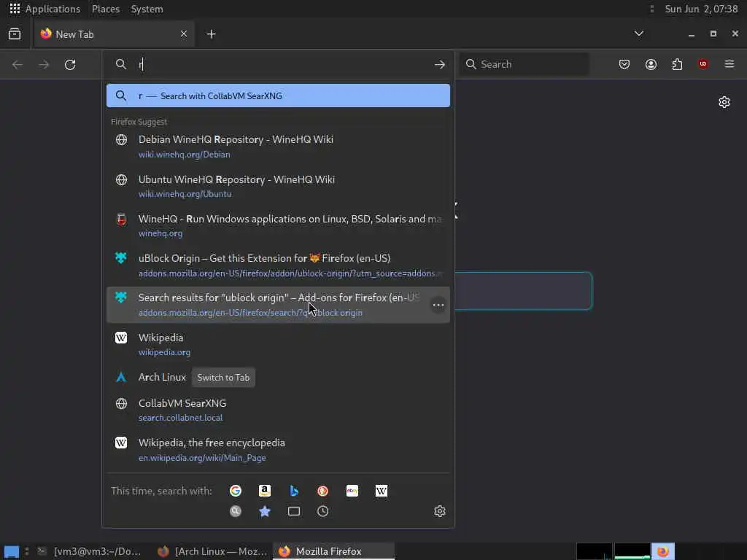This screenshot has height=560, width=747.
Task: Switch to the vm3 terminal taskbar window
Action: tap(90, 551)
